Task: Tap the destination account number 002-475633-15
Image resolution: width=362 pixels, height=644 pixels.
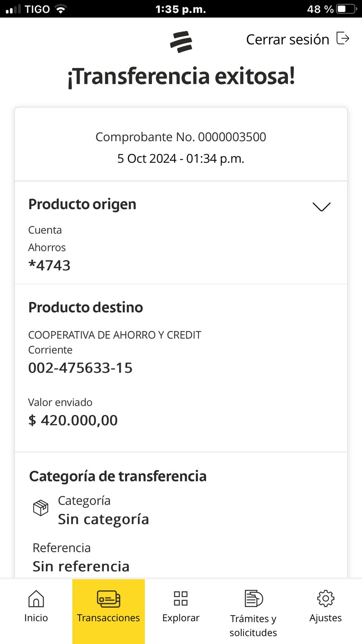Action: 80,367
